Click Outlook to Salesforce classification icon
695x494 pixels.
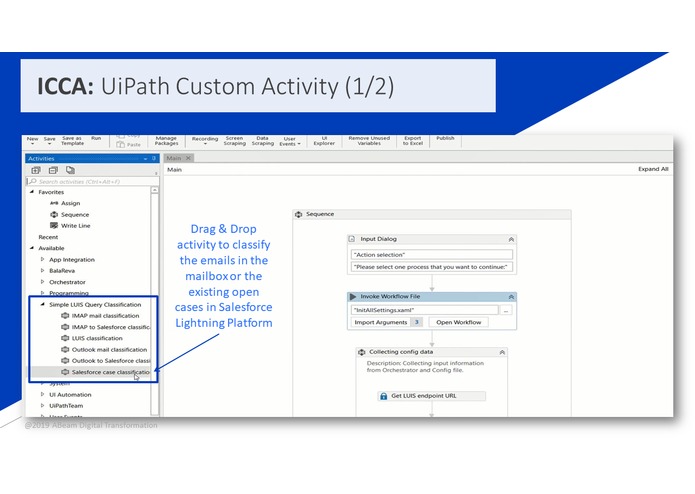coord(65,361)
